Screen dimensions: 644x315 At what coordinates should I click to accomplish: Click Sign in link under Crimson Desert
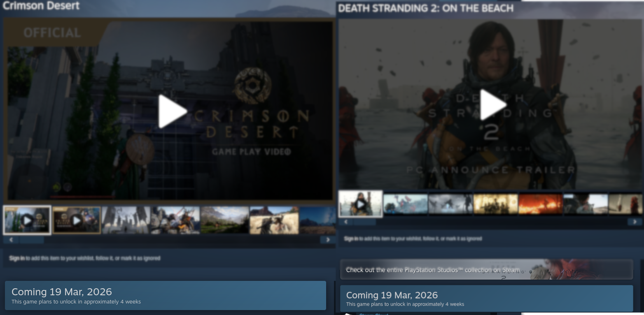coord(17,258)
